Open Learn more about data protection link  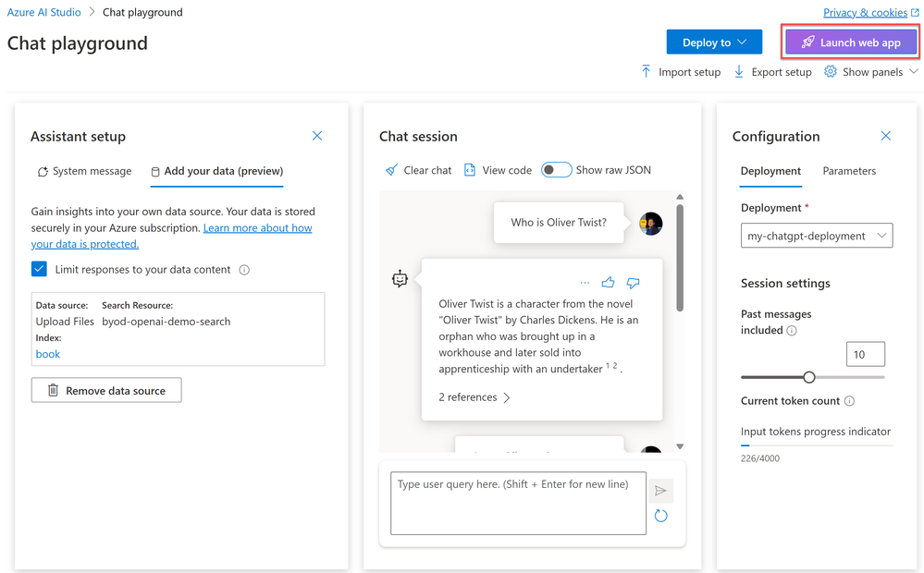tap(171, 236)
